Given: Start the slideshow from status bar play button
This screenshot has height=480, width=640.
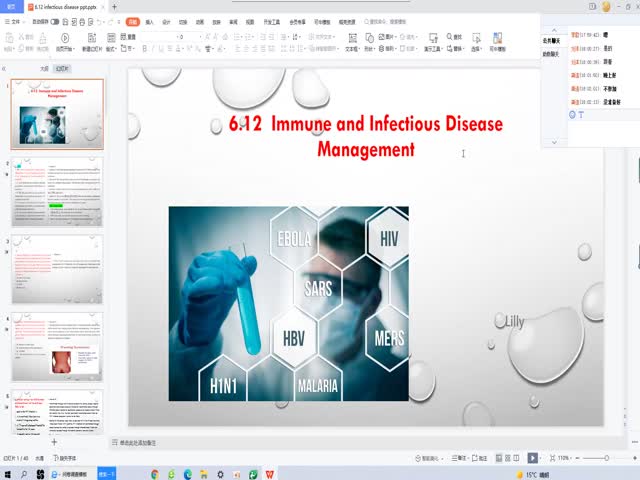Looking at the screenshot, I should (x=532, y=458).
